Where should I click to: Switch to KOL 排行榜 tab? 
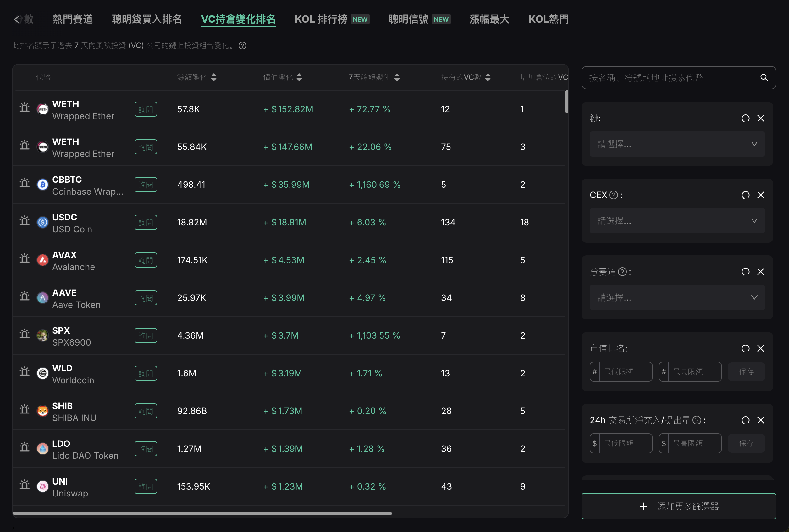(x=321, y=19)
